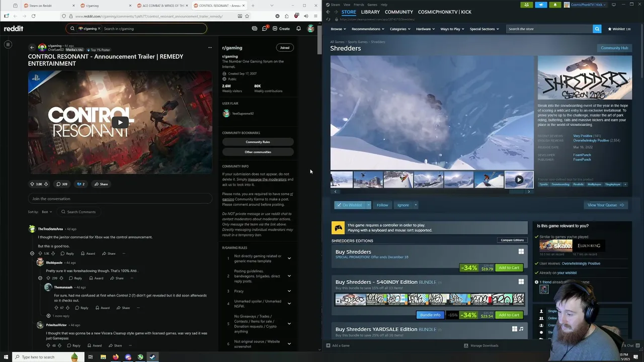Upvote TheTresStateArea's comment
644x362 pixels.
coord(40,253)
